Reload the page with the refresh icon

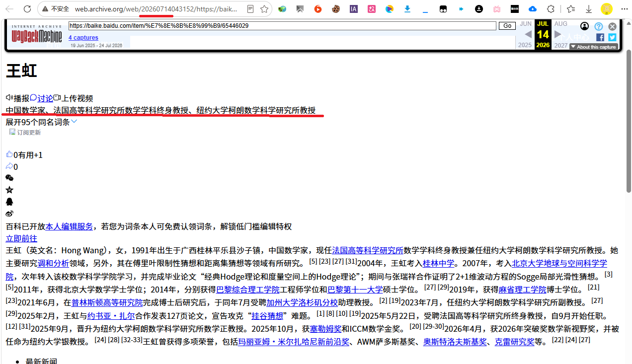[27, 9]
